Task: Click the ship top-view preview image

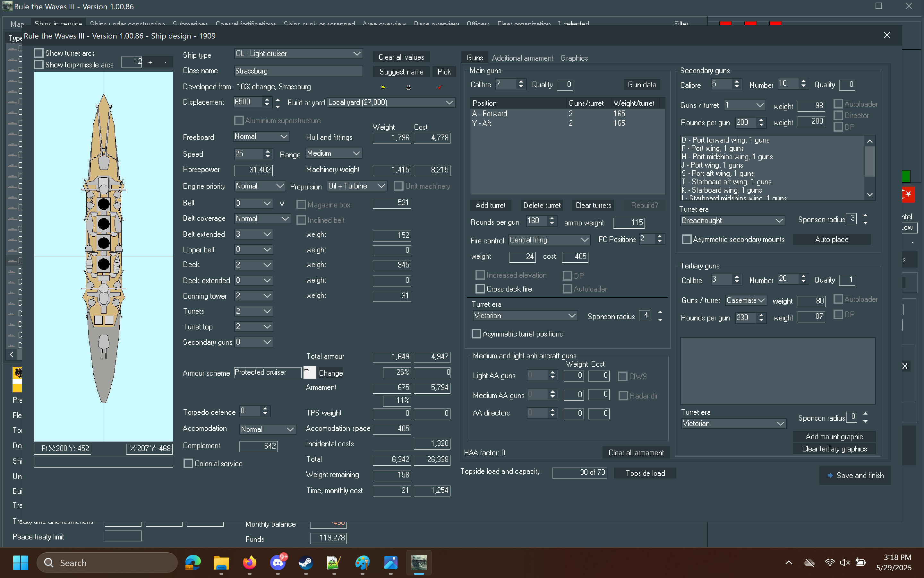Action: coord(104,257)
